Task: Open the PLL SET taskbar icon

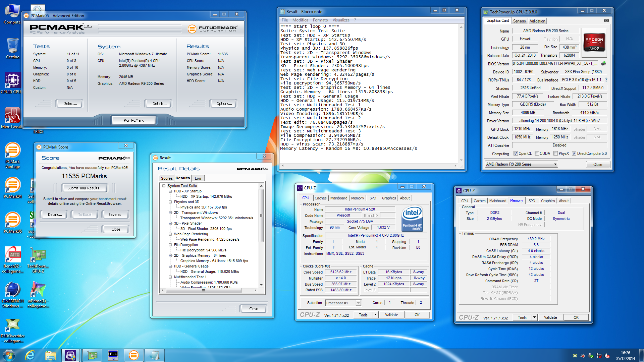Action: pyautogui.click(x=113, y=355)
